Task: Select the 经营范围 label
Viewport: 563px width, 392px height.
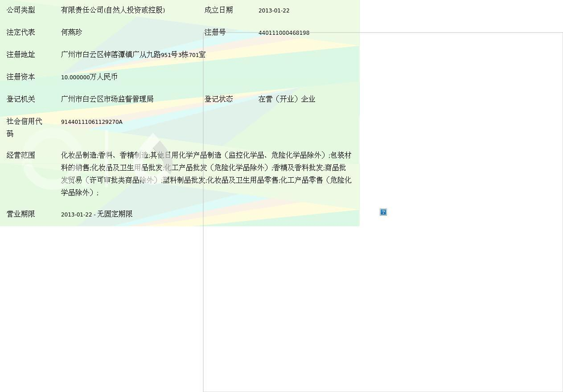Action: pos(21,155)
